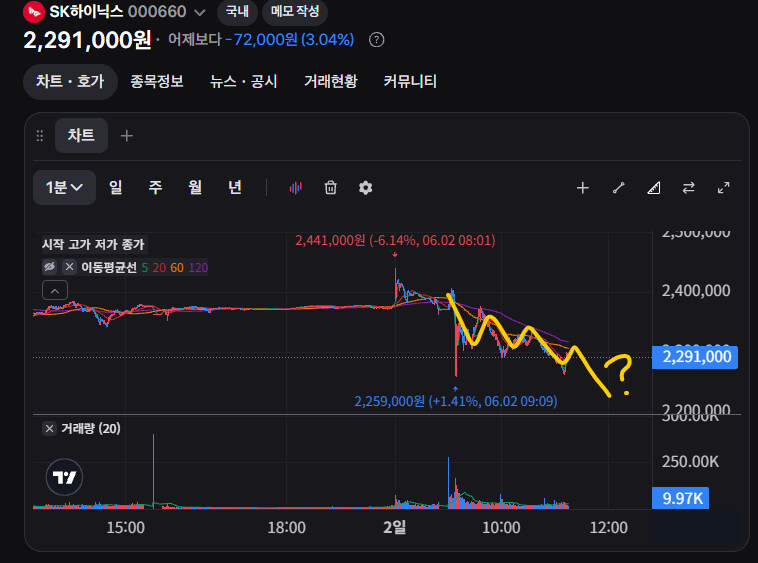758x563 pixels.
Task: Open the 커뮤니티 tab
Action: [410, 81]
